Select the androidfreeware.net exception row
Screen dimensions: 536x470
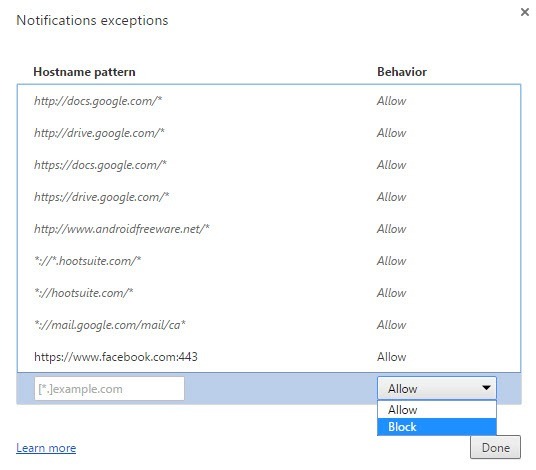coord(269,229)
